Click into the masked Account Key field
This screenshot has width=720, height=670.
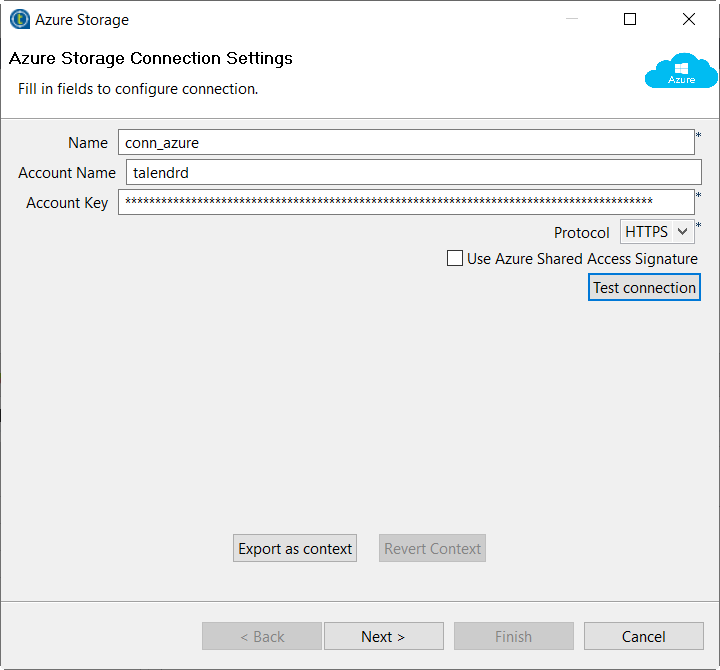[405, 203]
